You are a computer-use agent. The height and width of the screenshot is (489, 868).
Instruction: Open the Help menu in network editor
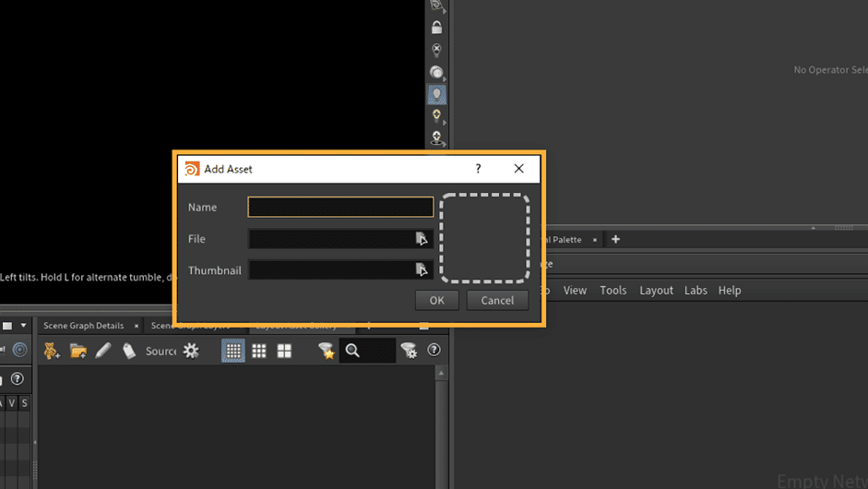tap(730, 291)
